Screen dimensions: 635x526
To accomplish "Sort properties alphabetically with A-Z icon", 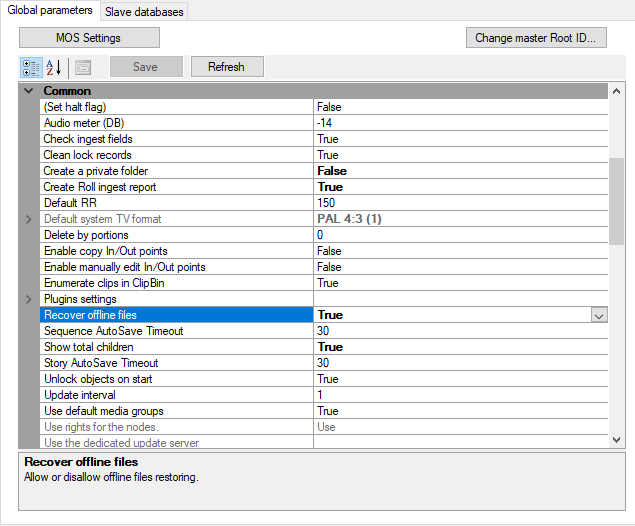I will tap(53, 67).
